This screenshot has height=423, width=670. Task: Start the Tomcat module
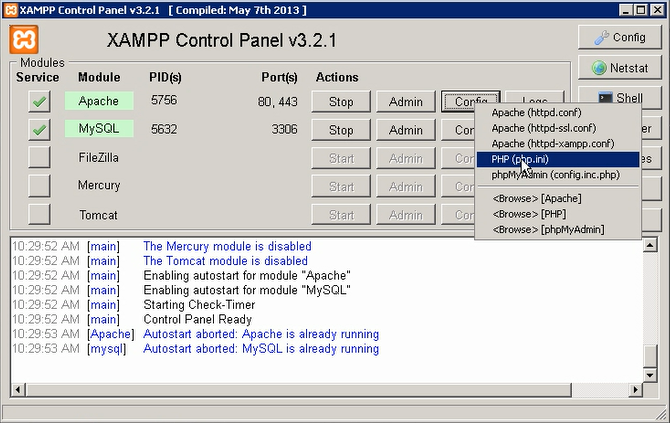[341, 214]
